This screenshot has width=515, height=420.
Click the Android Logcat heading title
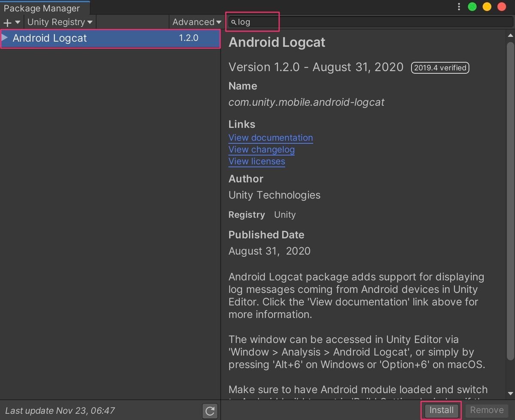[277, 42]
